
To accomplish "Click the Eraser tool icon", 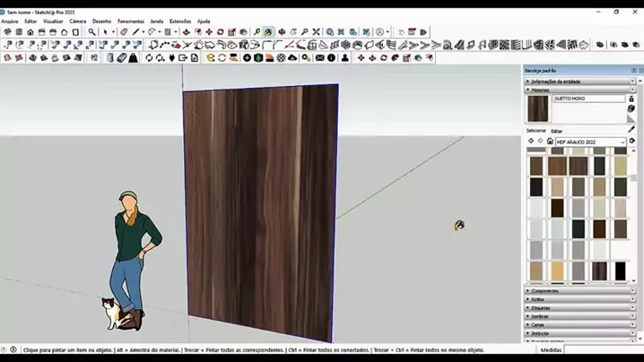I will 124,32.
